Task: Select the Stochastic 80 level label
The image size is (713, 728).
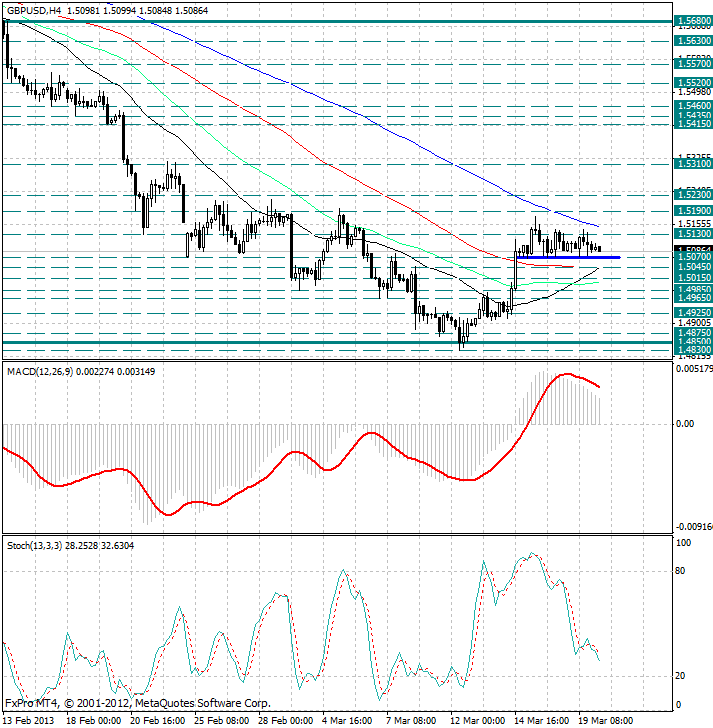Action: coord(680,571)
